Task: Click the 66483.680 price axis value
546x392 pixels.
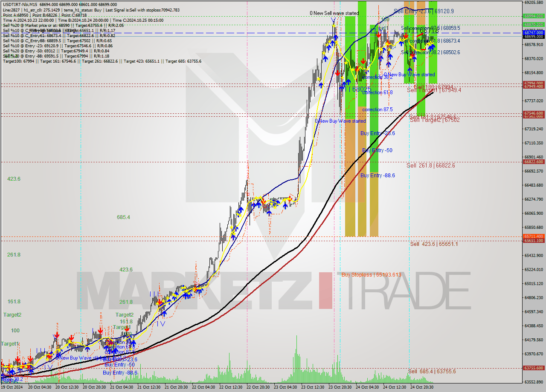Action: [x=534, y=185]
